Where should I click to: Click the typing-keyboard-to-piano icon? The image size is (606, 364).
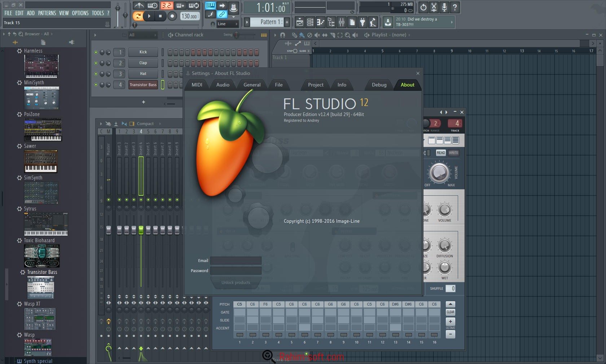[x=211, y=6]
